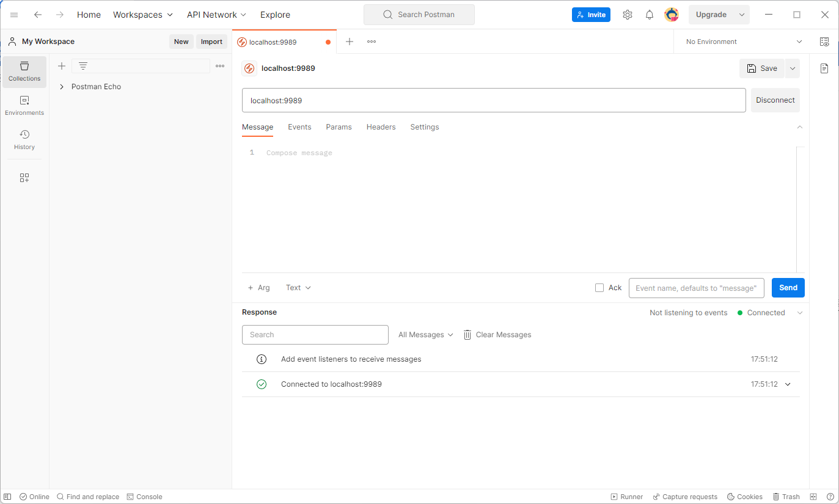Image resolution: width=839 pixels, height=504 pixels.
Task: Click the response Search field
Action: [315, 335]
